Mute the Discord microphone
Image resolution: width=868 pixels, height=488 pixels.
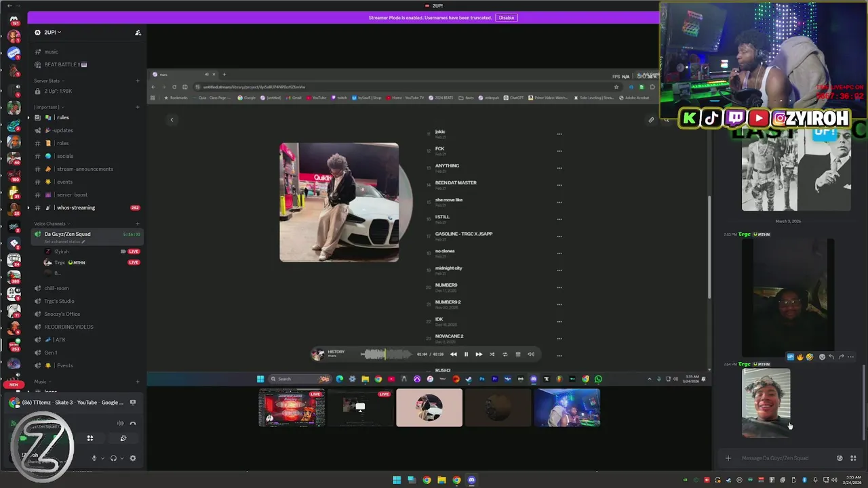pos(94,458)
